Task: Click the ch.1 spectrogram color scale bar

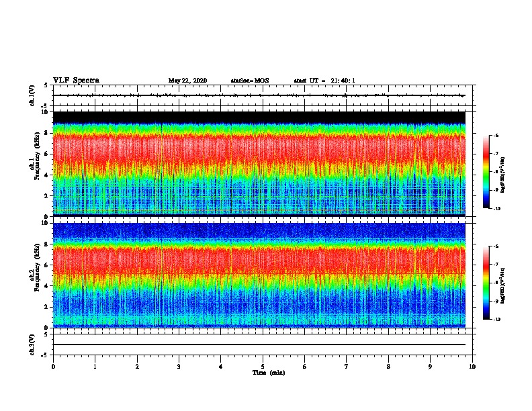Action: (486, 172)
